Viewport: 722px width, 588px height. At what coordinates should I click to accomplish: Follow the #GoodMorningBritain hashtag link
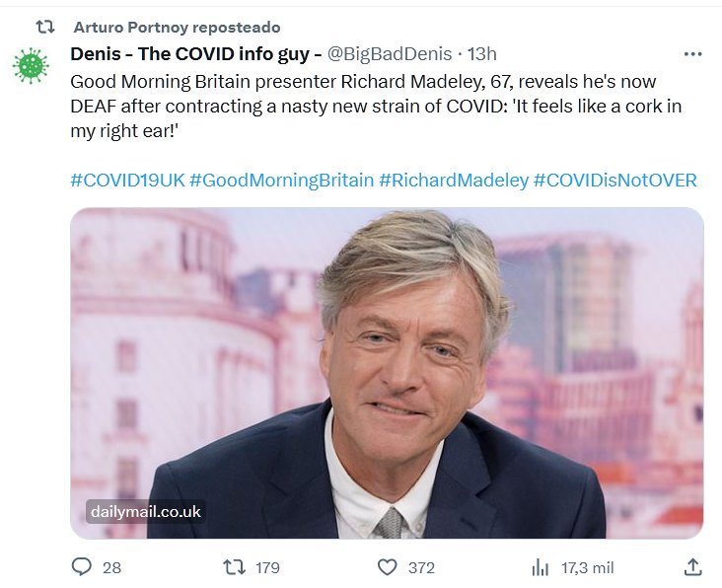[282, 181]
